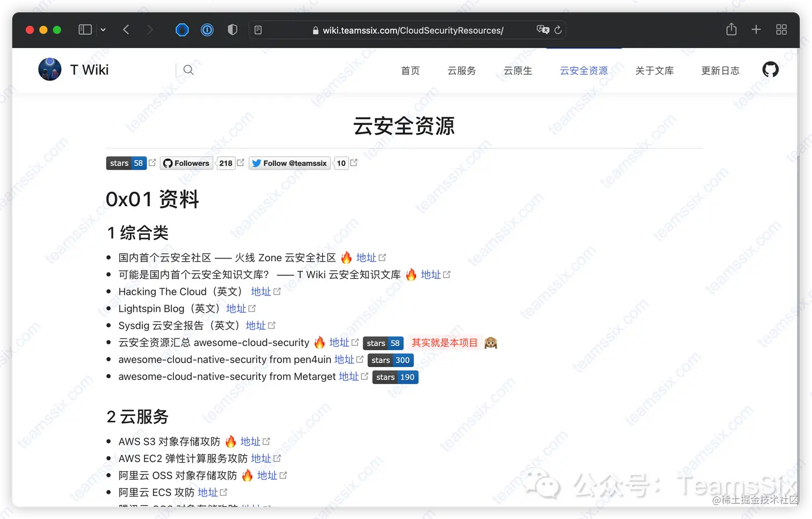Click the stars 190 badge

pos(395,377)
